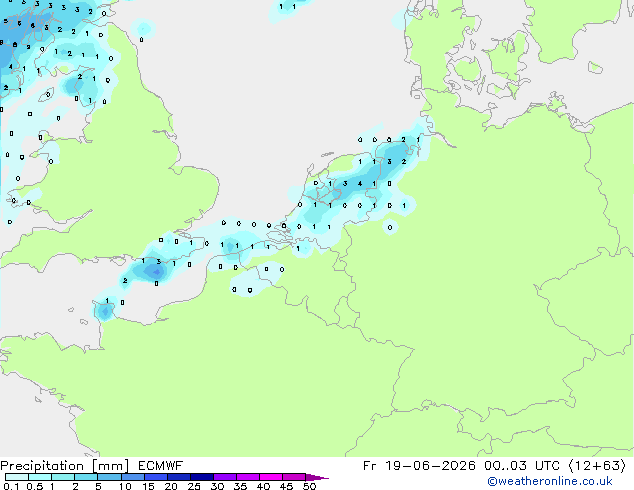Viewport: 634px width, 490px height.
Task: Select legend swatch between 1 and 2
Action: click(x=63, y=477)
